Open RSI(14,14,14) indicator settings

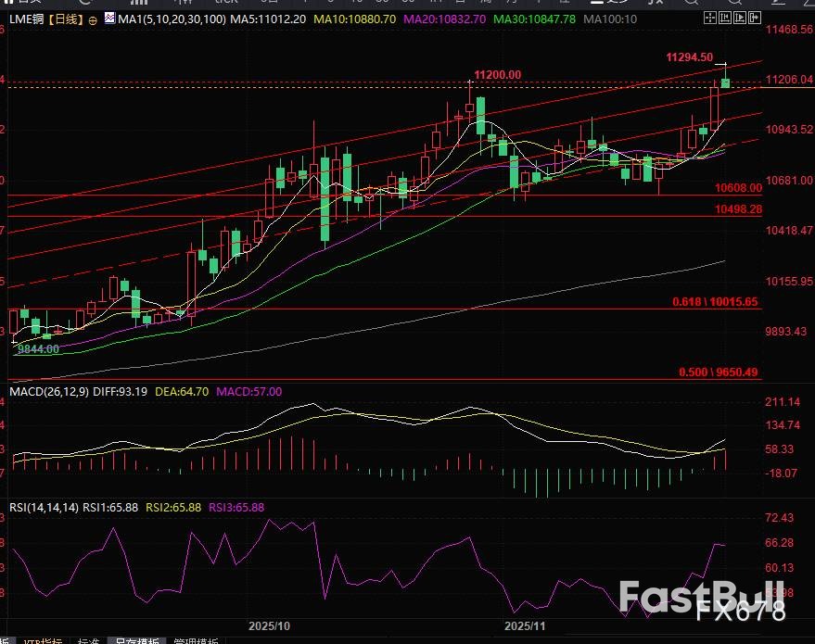point(43,507)
